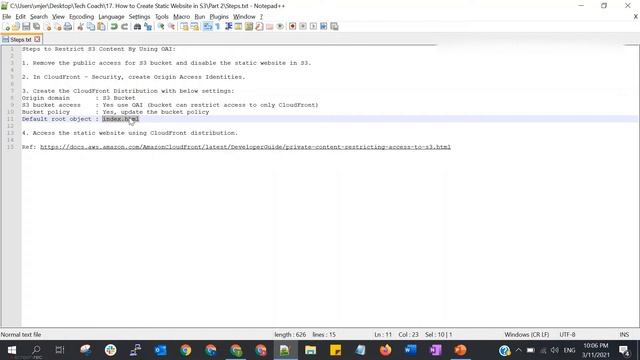Close the Steps.txt tab with its X
The image size is (640, 360).
[x=37, y=40]
